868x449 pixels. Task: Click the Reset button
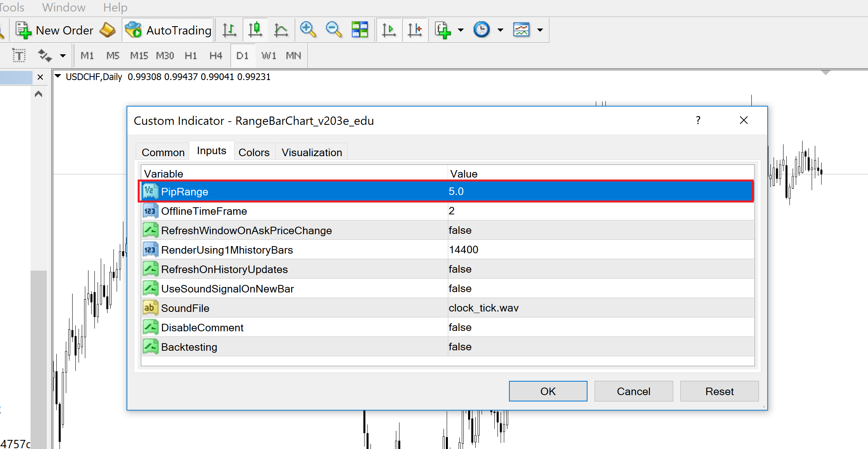point(719,391)
